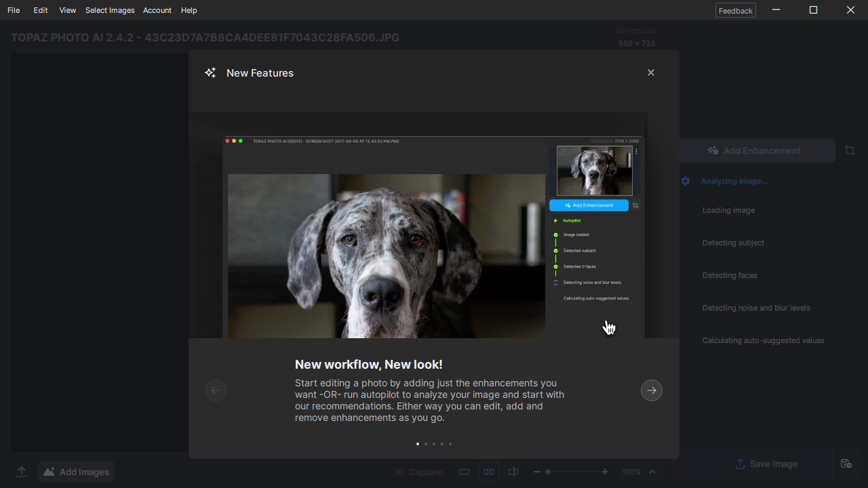Click the zoom out minus icon
The image size is (868, 488).
536,472
